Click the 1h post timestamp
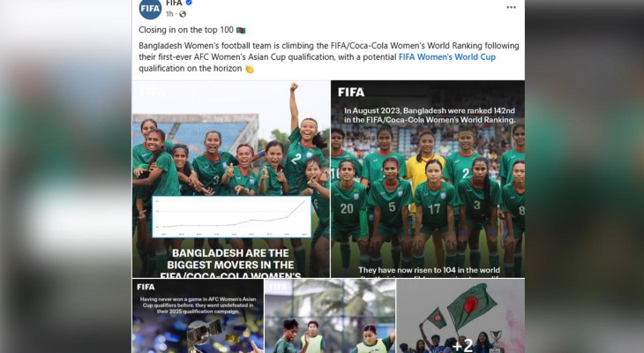644x353 pixels. (x=169, y=14)
